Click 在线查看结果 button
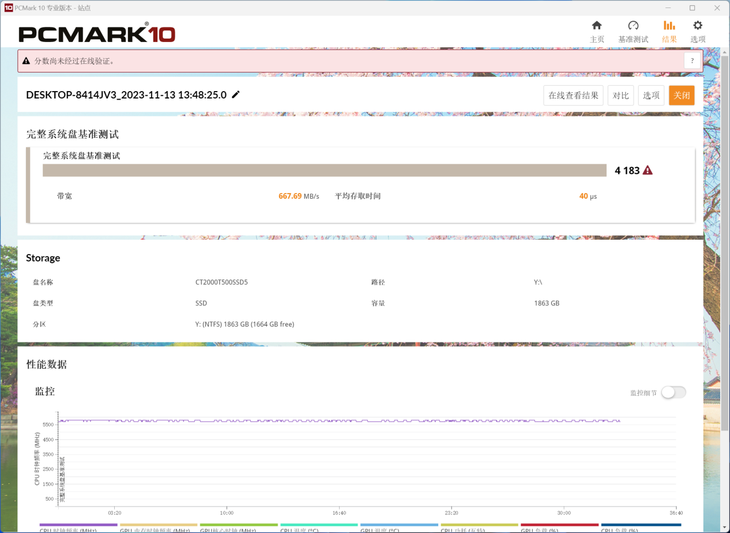Screen dimensions: 730x533 coord(573,95)
